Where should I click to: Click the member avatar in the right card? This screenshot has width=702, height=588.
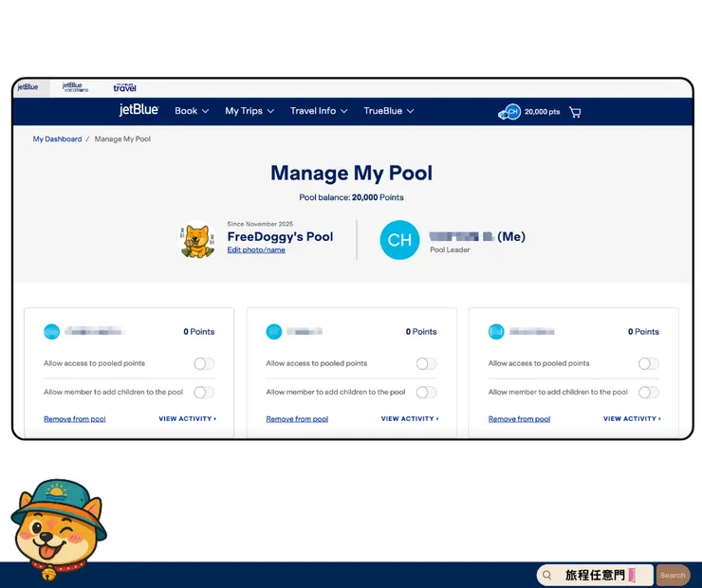496,332
